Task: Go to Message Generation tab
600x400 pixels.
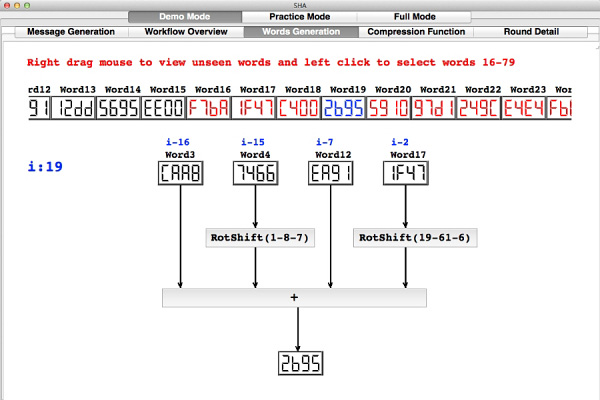Action: [71, 31]
